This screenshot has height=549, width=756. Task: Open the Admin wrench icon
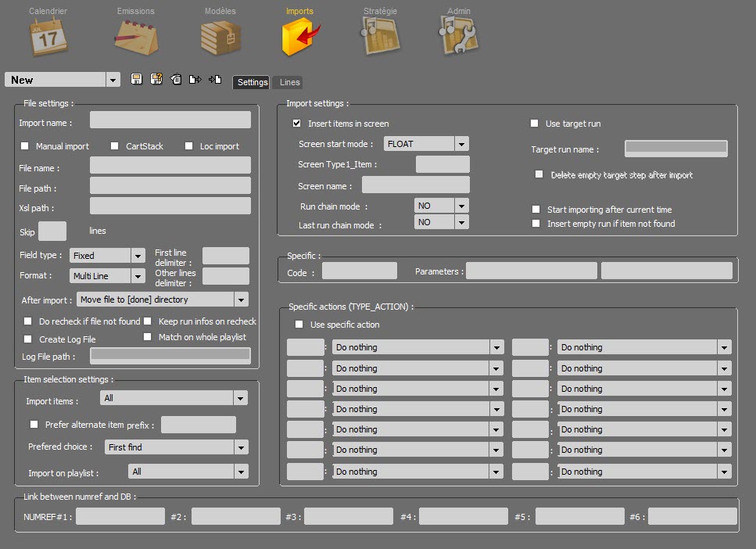point(460,38)
